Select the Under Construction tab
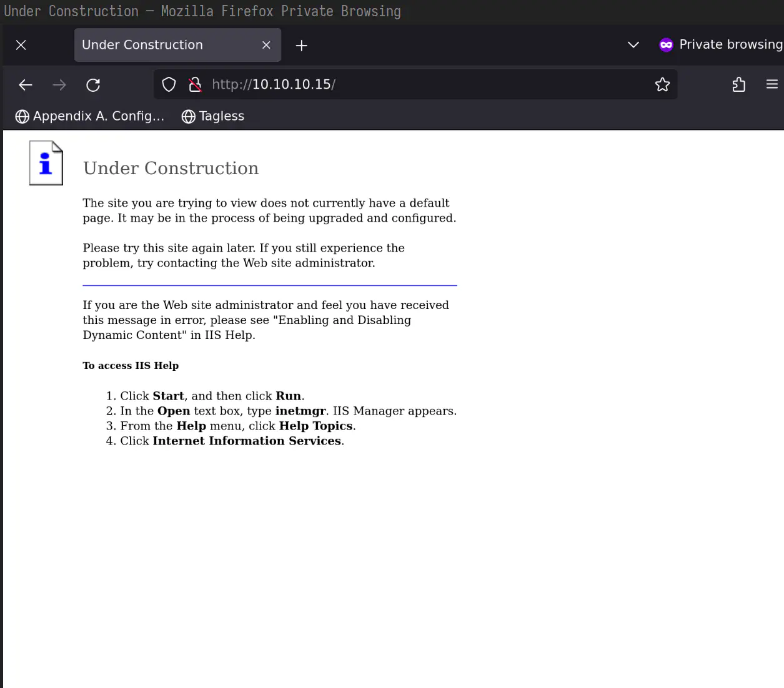 click(x=162, y=45)
